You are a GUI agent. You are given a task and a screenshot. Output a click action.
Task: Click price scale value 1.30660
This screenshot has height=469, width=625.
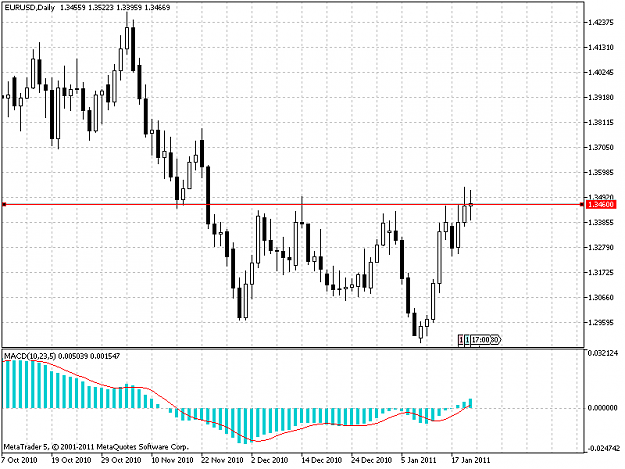(x=601, y=298)
